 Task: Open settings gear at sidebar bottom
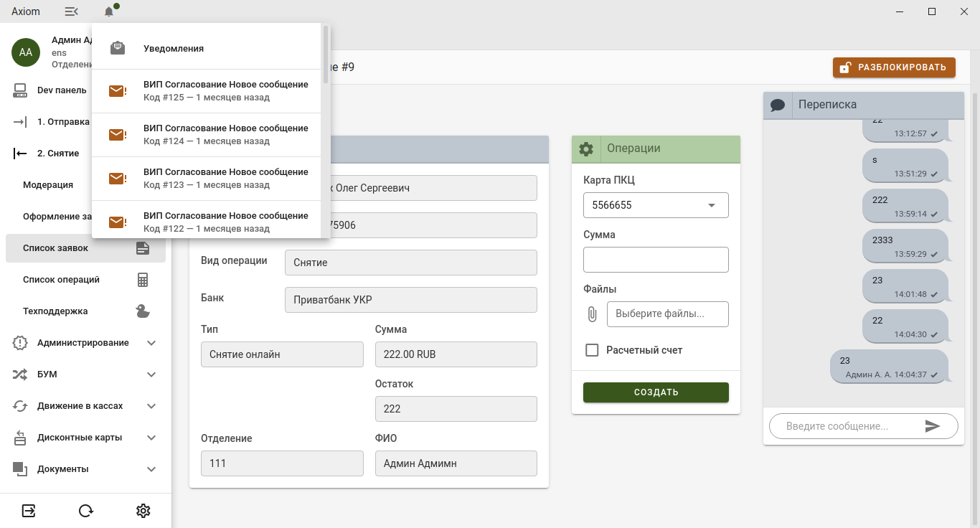pos(143,511)
